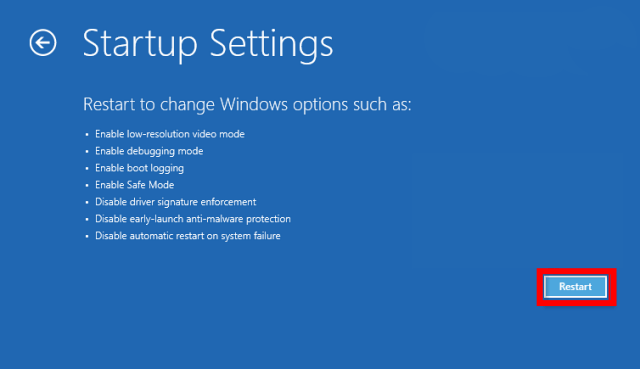Click the bullet before 'Enable Safe Mode'
This screenshot has width=640, height=369.
point(87,185)
